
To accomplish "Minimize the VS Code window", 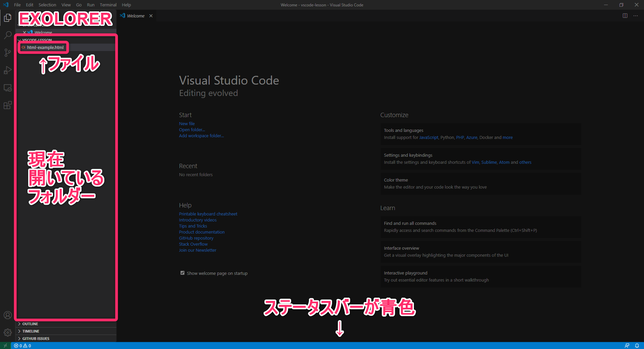I will pyautogui.click(x=606, y=5).
